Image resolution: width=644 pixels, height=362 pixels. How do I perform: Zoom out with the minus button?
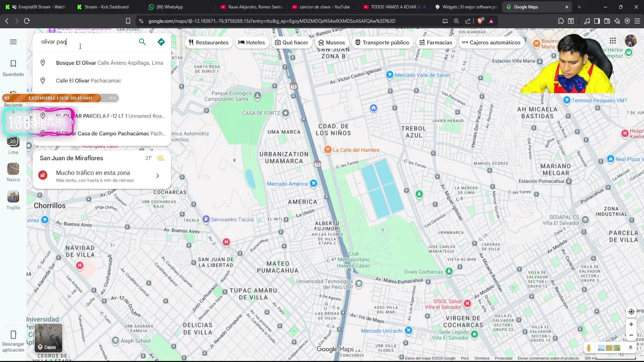click(x=631, y=335)
